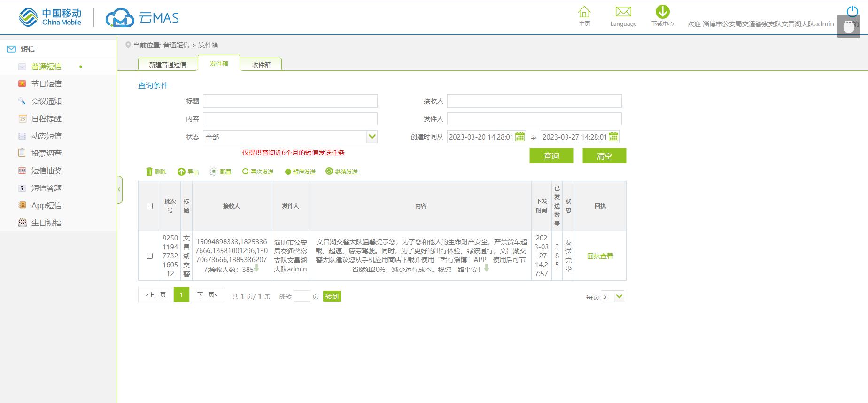Switch to 新建普通短信 tab
Screen dimensions: 868x403
[x=168, y=64]
